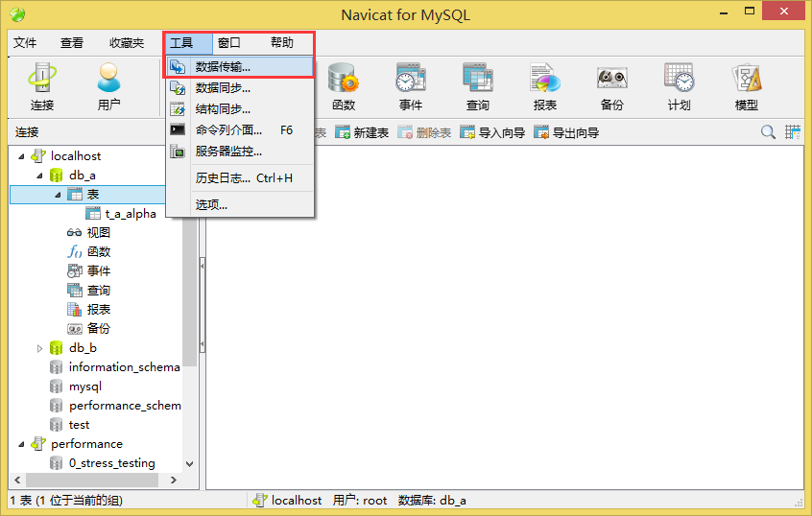The image size is (812, 516).
Task: Click the status bar localhost entry
Action: 287,501
